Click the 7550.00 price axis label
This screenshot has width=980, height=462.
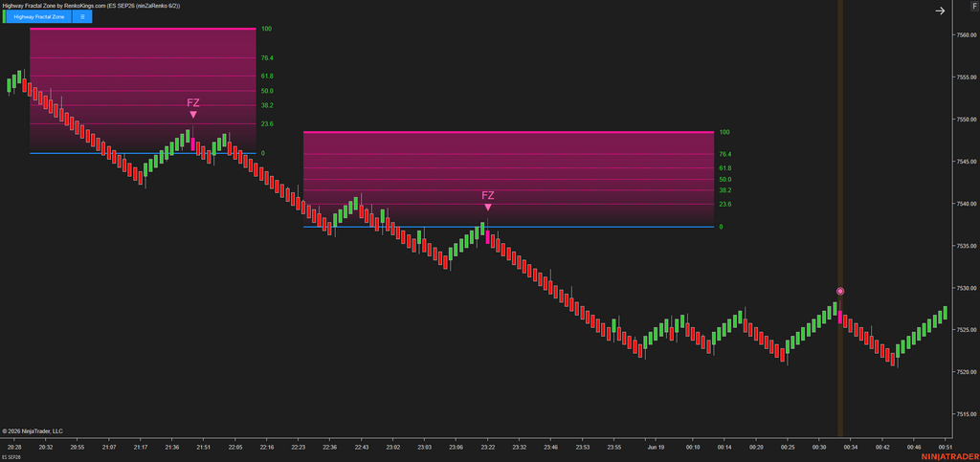click(x=967, y=120)
